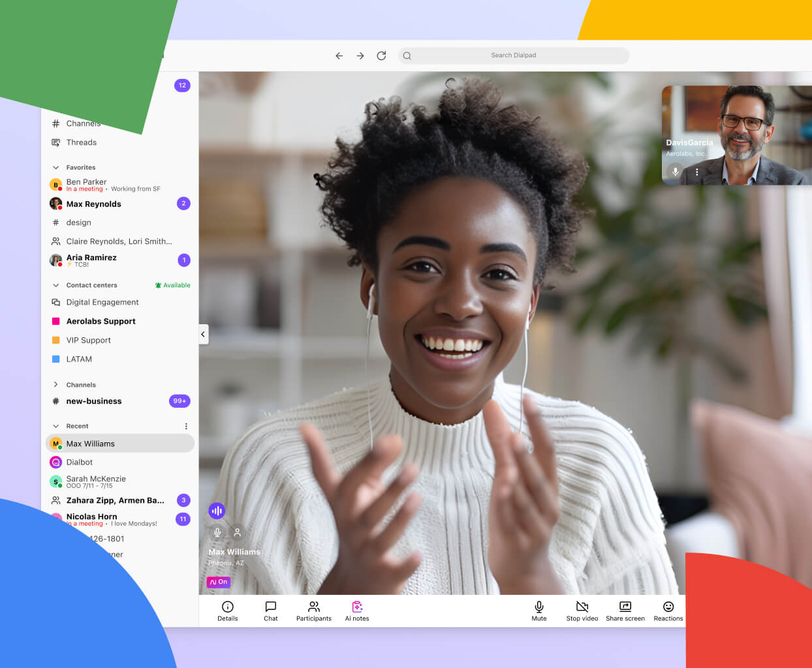Click the purple voice activity indicator

(217, 510)
